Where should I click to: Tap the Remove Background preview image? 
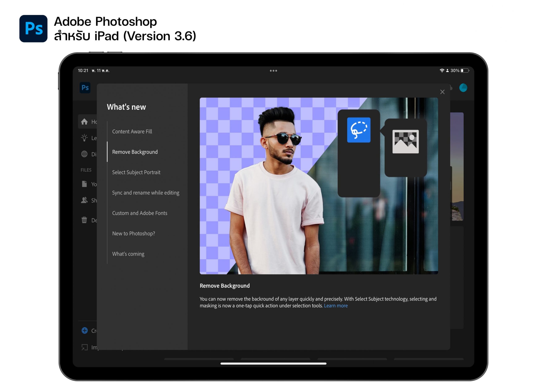[319, 186]
